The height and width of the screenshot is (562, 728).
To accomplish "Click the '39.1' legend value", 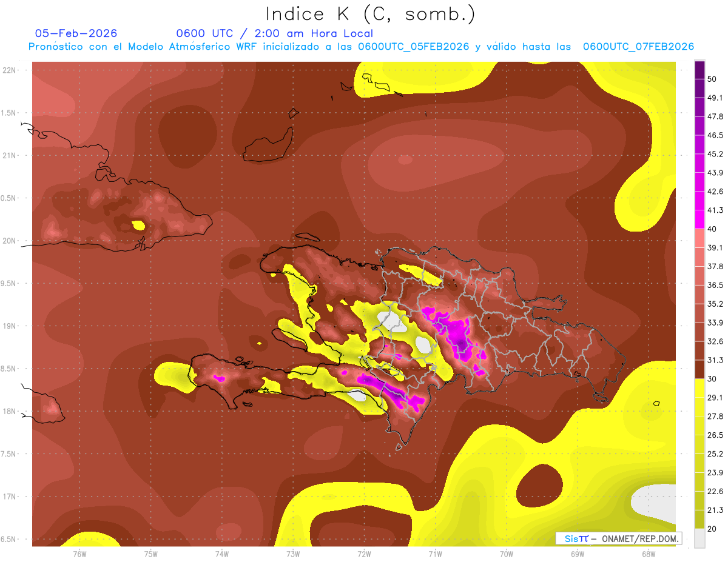I will [715, 248].
